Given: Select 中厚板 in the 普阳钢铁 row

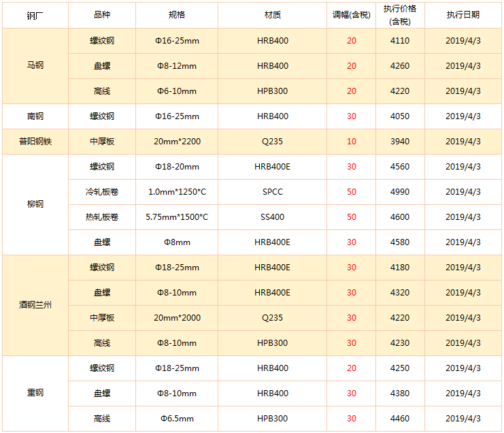Looking at the screenshot, I should coord(102,142).
